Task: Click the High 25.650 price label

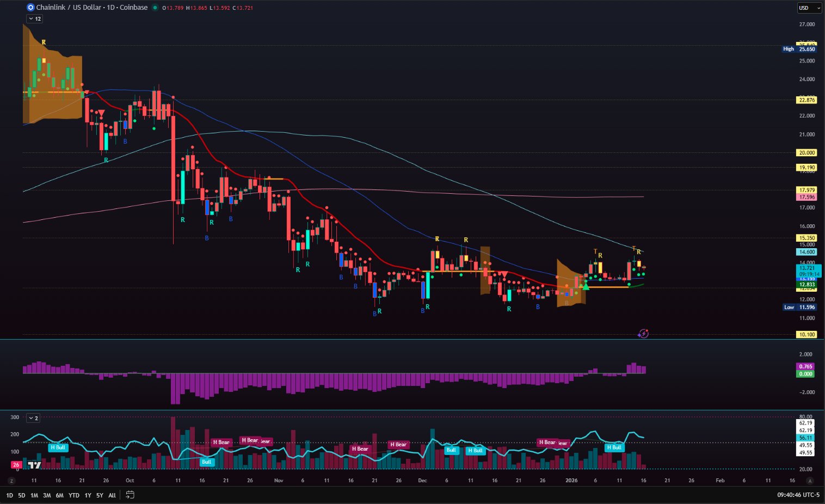Action: tap(799, 49)
